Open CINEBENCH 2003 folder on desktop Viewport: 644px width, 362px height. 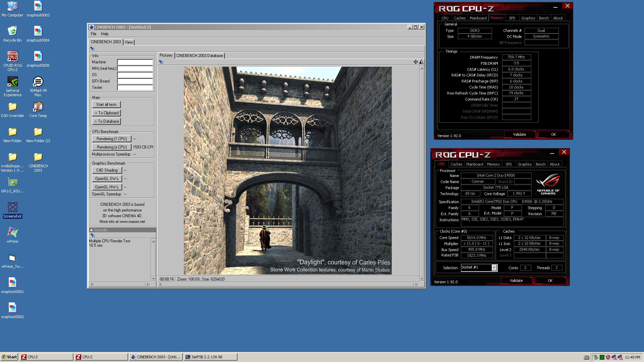tap(38, 163)
